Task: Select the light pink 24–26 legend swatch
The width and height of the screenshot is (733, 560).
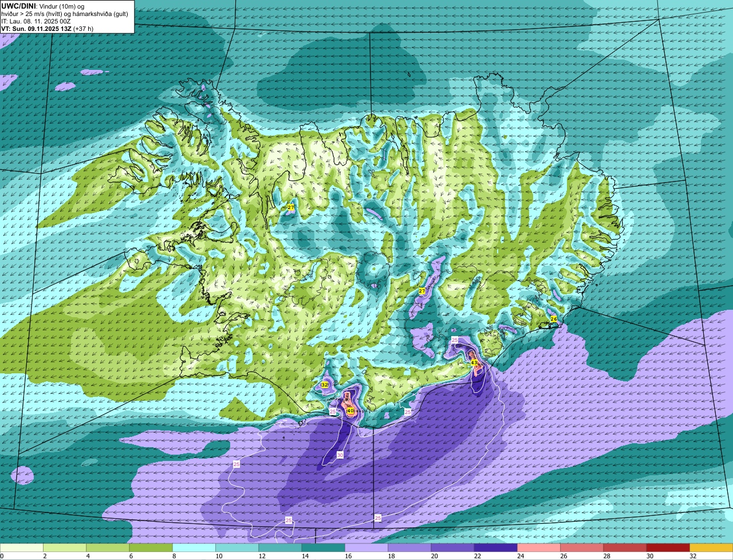Action: (x=539, y=548)
